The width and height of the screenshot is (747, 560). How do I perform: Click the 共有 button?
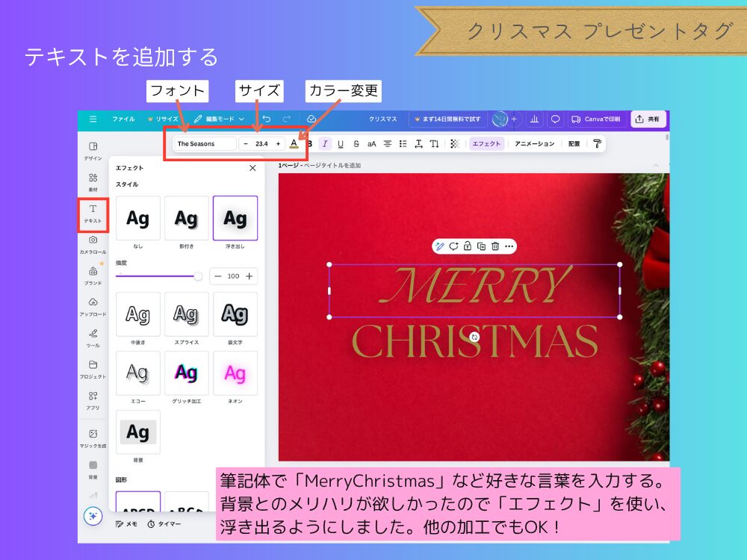[649, 119]
